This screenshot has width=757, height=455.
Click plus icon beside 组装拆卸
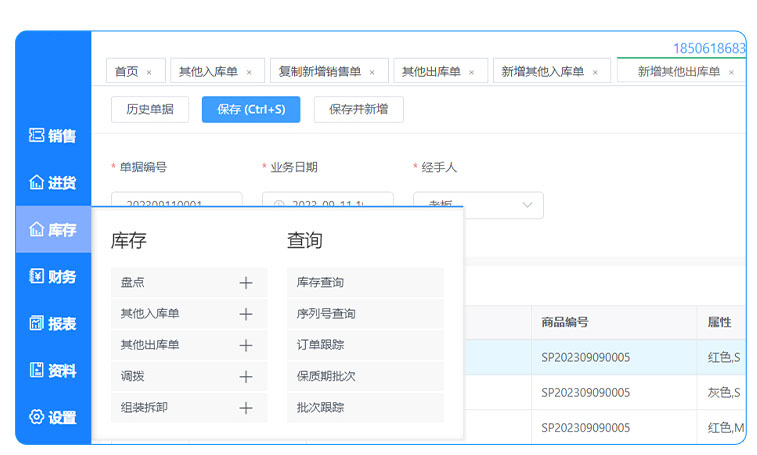[x=246, y=408]
